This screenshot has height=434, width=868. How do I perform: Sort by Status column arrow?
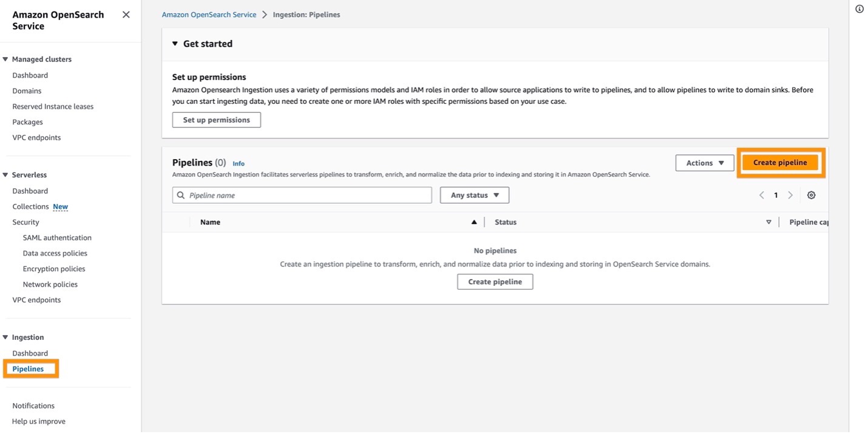(768, 222)
